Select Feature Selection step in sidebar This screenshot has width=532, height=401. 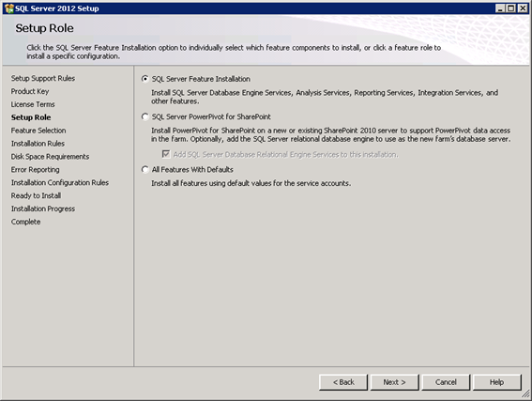click(x=38, y=131)
